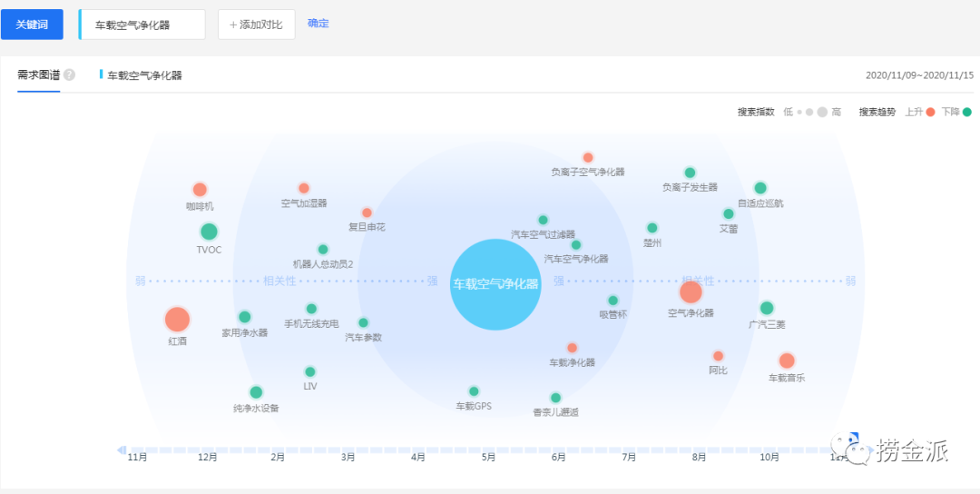Select the TVOC green bubble
Image resolution: width=980 pixels, height=494 pixels.
point(209,232)
